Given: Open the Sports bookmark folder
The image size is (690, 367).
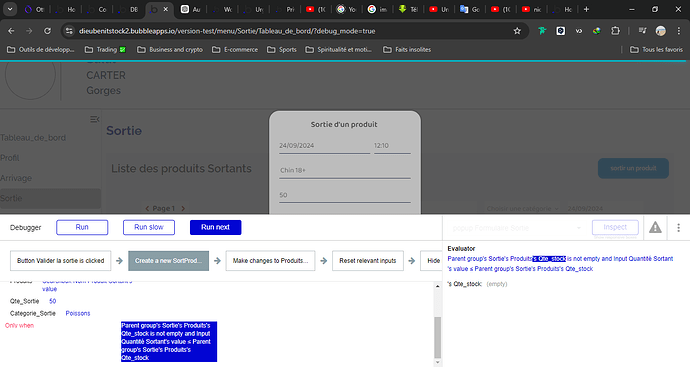Looking at the screenshot, I should 282,50.
